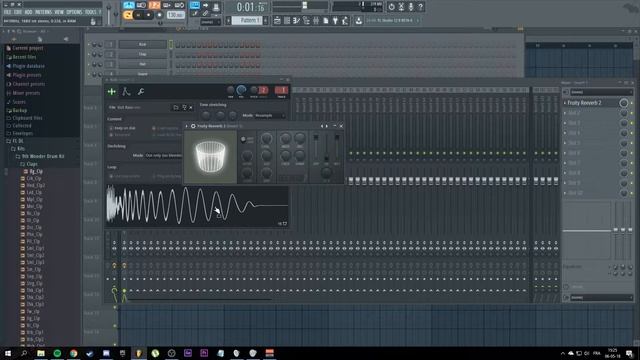Toggle the orange countdown-before-recording icon
Viewport: 640px width, 360px height.
(x=154, y=5)
